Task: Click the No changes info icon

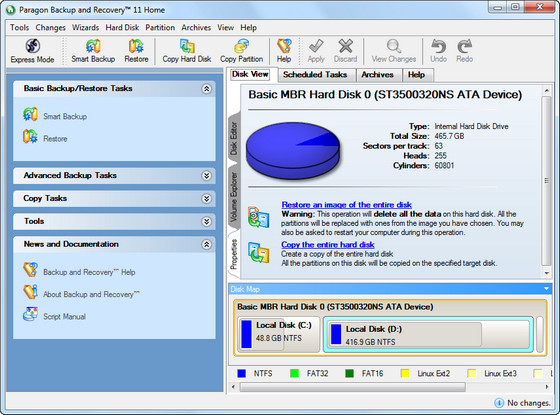Action: coord(499,403)
